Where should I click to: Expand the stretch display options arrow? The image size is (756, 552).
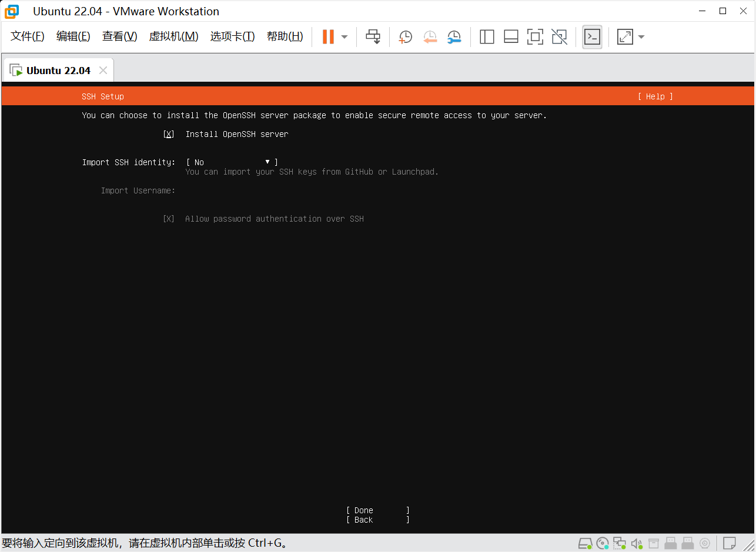pyautogui.click(x=641, y=36)
